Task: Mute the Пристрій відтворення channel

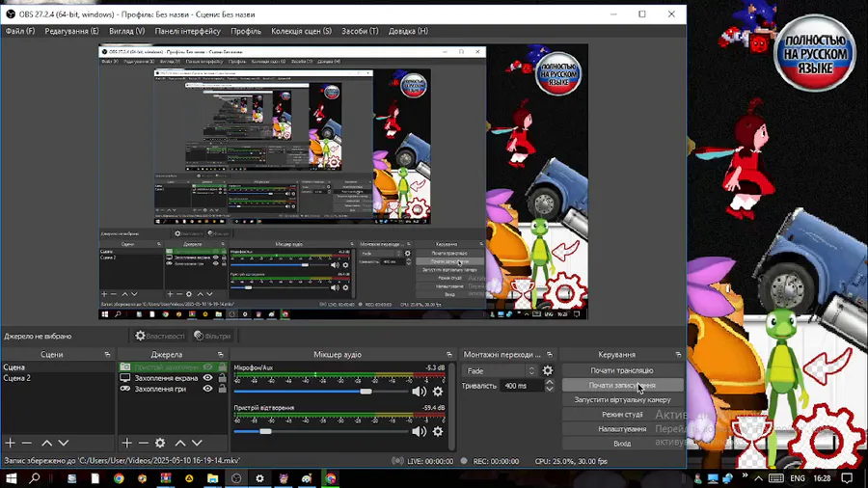Action: pyautogui.click(x=420, y=431)
